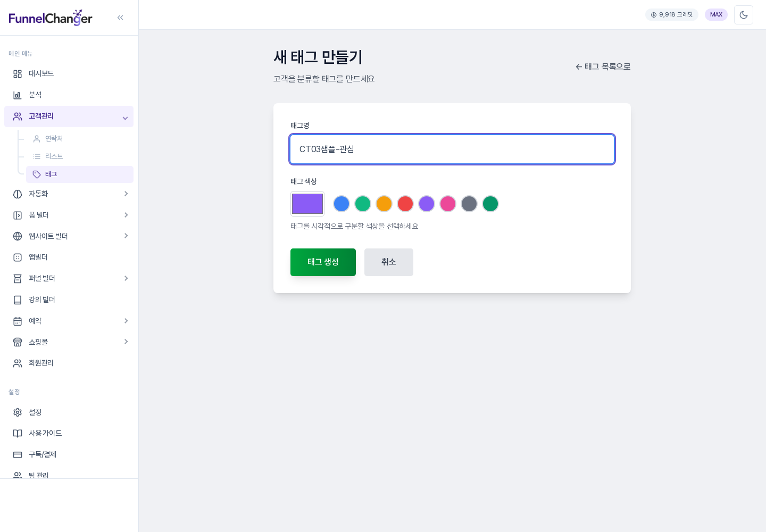Click the 자동화 icon in sidebar
The width and height of the screenshot is (766, 532).
(x=18, y=194)
